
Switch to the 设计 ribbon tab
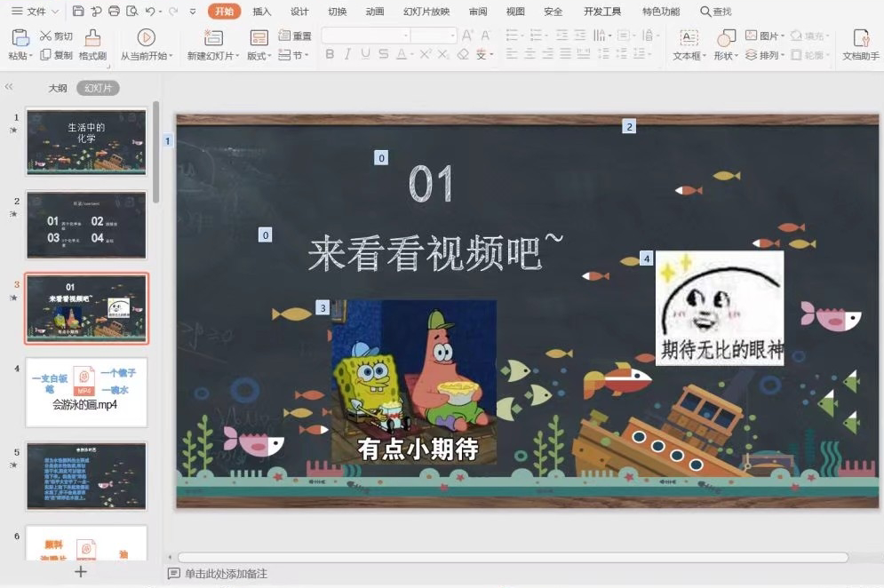[299, 12]
